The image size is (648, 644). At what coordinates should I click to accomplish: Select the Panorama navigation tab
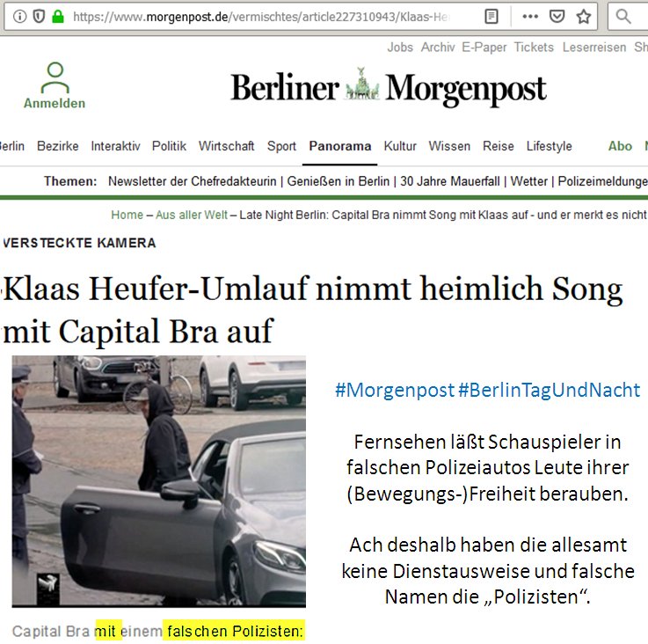click(x=340, y=146)
